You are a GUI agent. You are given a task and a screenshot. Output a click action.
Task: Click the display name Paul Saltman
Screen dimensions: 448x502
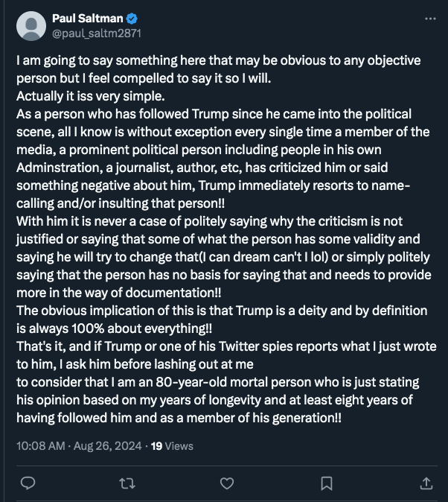(89, 19)
